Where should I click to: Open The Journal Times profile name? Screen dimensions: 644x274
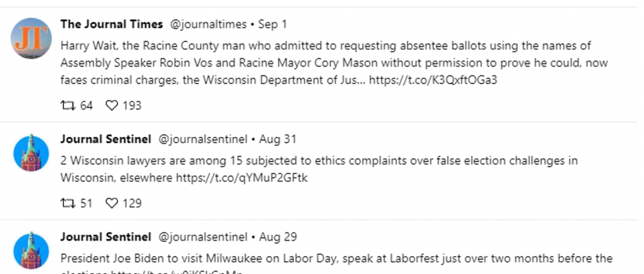[111, 24]
